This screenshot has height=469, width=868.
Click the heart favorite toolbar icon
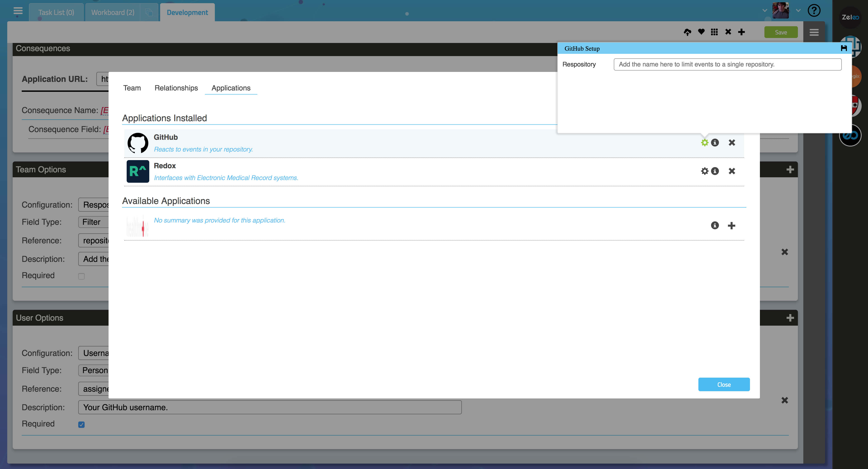click(x=701, y=32)
